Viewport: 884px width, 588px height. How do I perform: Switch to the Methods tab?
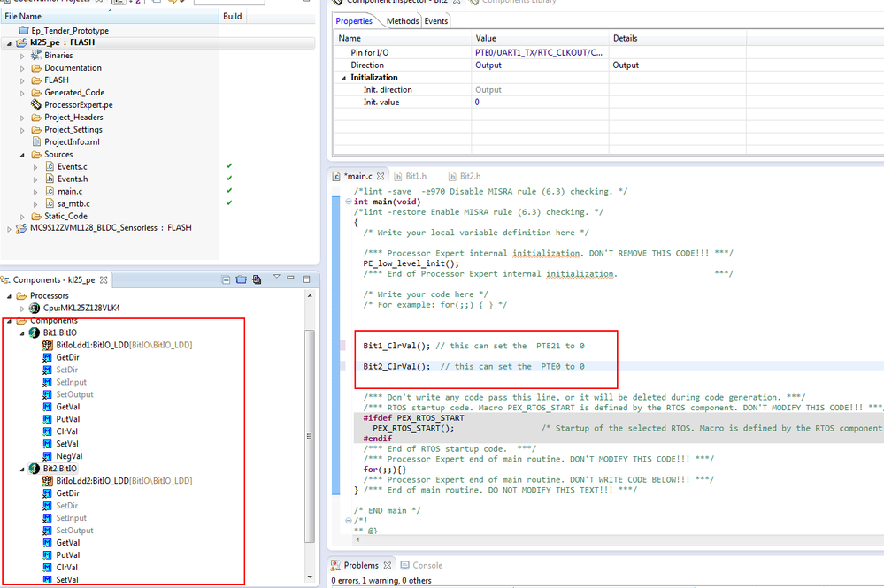[403, 21]
